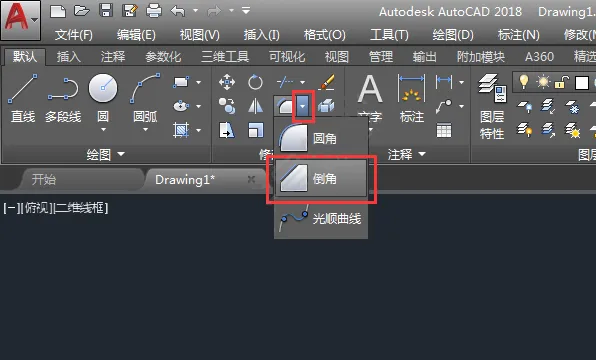Choose 倒角 from the flyout list
The width and height of the screenshot is (596, 360).
pyautogui.click(x=320, y=178)
